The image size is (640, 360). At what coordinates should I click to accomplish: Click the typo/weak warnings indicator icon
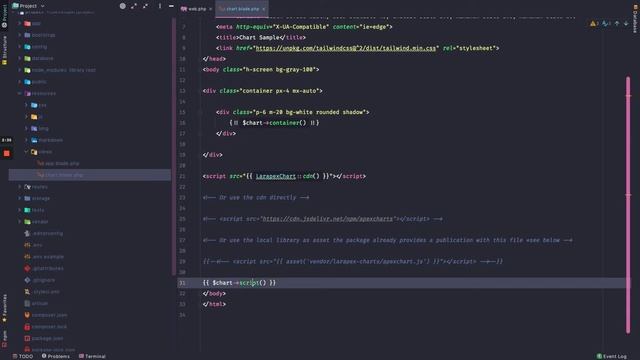point(605,24)
